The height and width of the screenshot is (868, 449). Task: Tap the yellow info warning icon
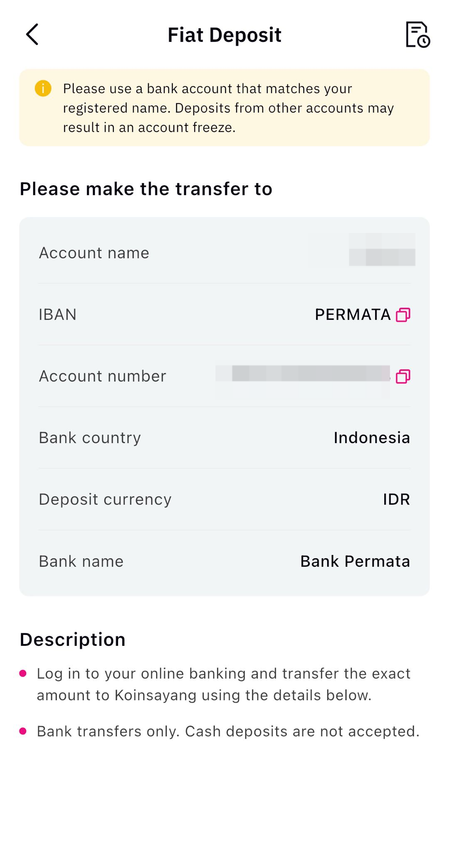pos(43,88)
